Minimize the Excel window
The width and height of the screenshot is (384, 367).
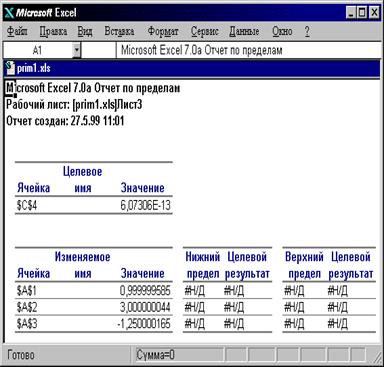point(351,13)
